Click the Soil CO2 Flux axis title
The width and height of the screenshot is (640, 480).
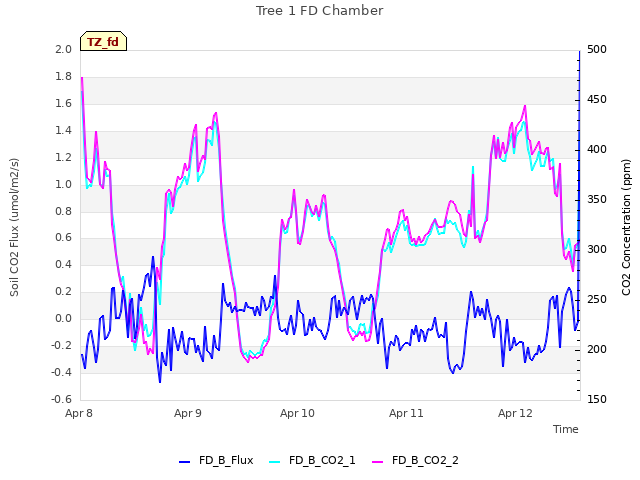(x=14, y=227)
